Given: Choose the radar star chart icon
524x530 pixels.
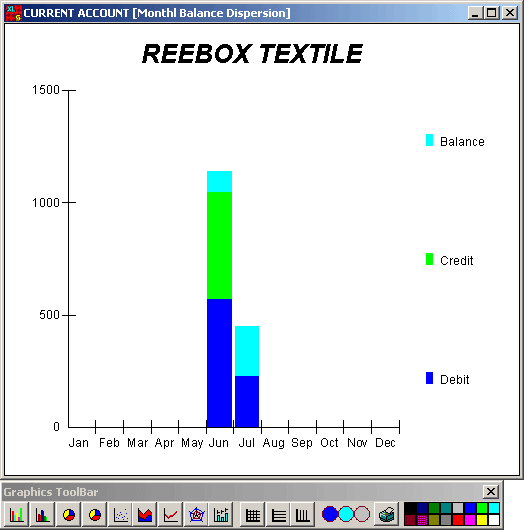Looking at the screenshot, I should tap(197, 515).
